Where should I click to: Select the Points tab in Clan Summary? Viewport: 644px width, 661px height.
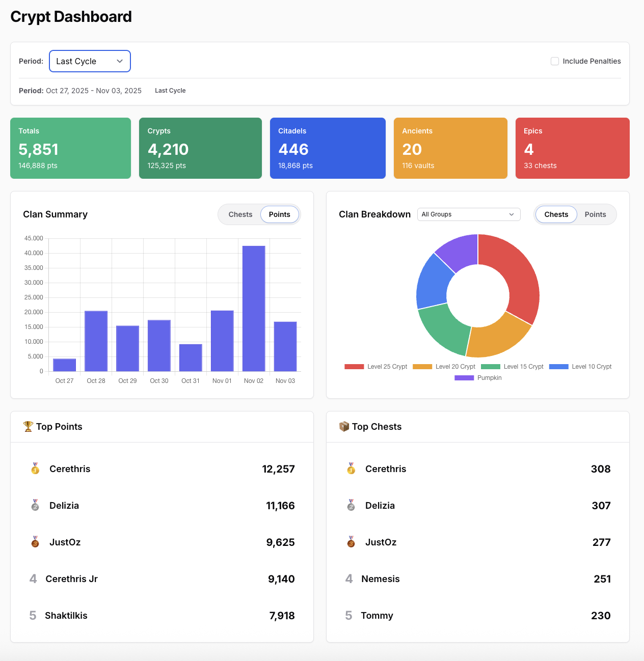pyautogui.click(x=279, y=214)
